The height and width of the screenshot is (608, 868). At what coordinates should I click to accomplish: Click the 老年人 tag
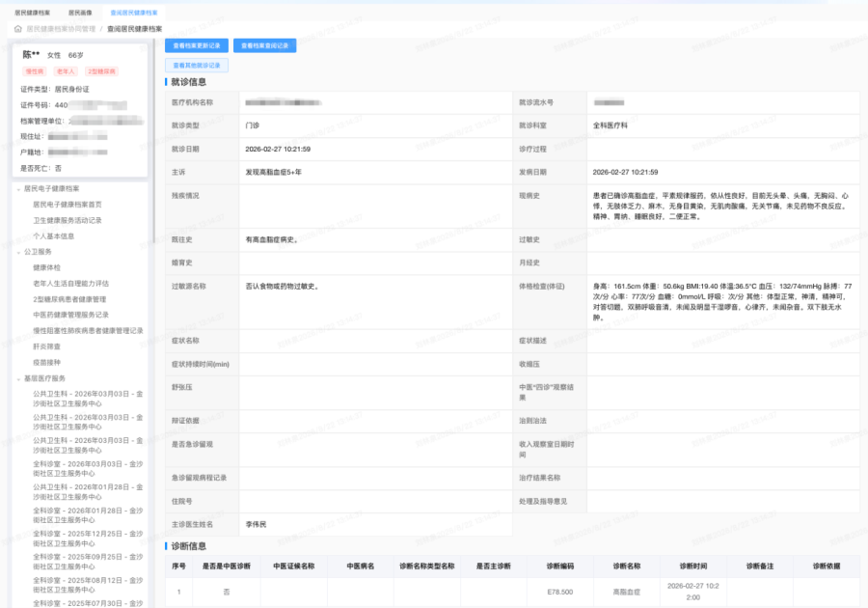66,71
